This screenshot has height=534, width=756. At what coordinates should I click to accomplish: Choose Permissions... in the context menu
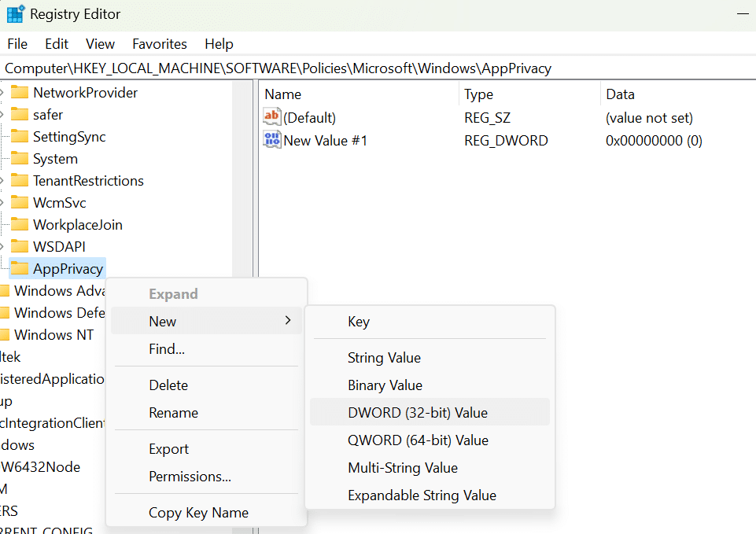(x=206, y=476)
